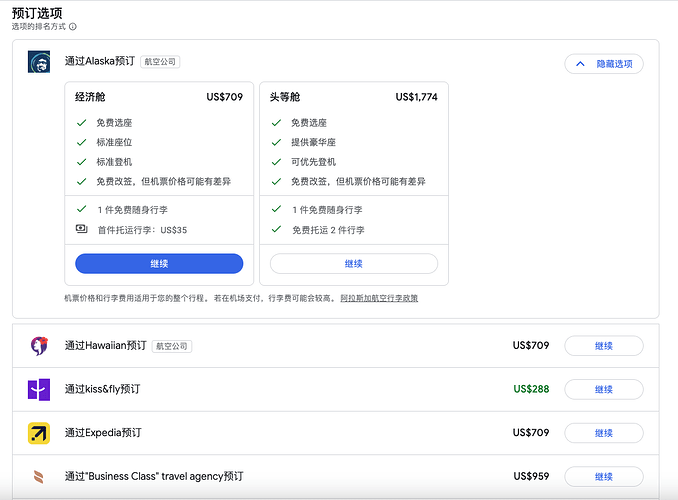Viewport: 678px width, 500px height.
Task: Click the Business Class travel agency logo
Action: click(39, 477)
